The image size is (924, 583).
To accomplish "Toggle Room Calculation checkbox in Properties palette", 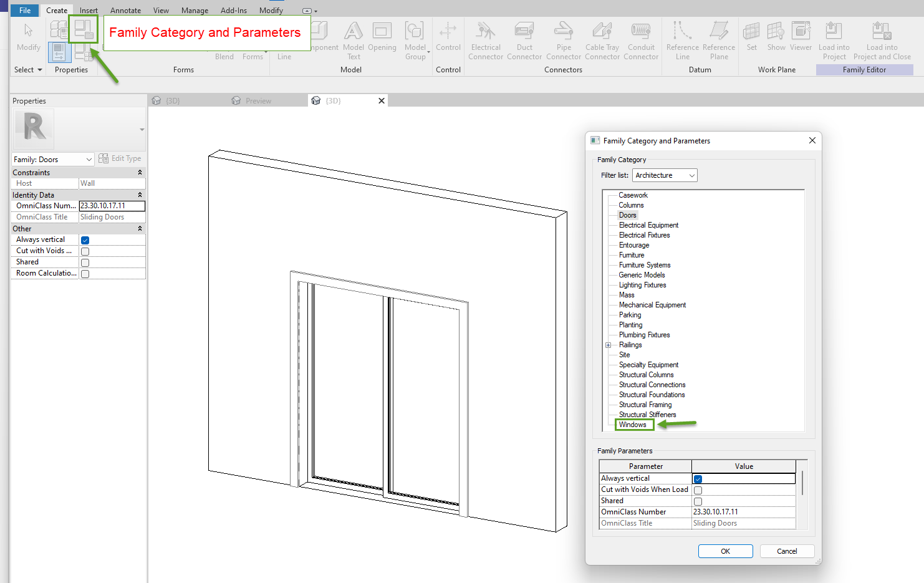I will click(85, 274).
